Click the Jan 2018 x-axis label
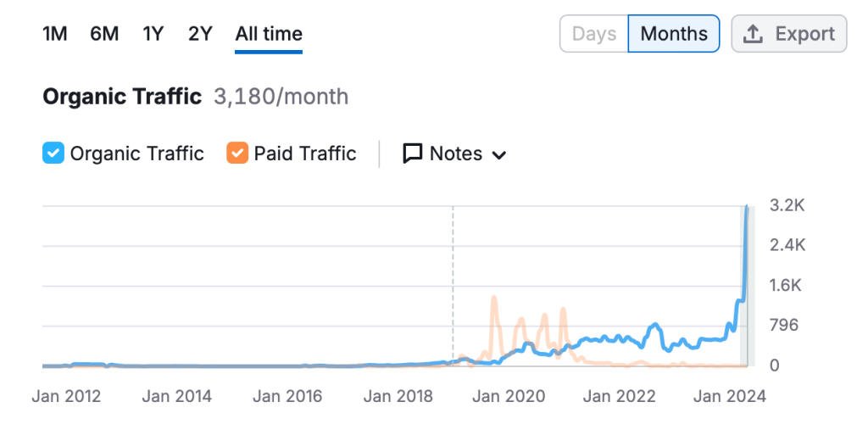 398,396
